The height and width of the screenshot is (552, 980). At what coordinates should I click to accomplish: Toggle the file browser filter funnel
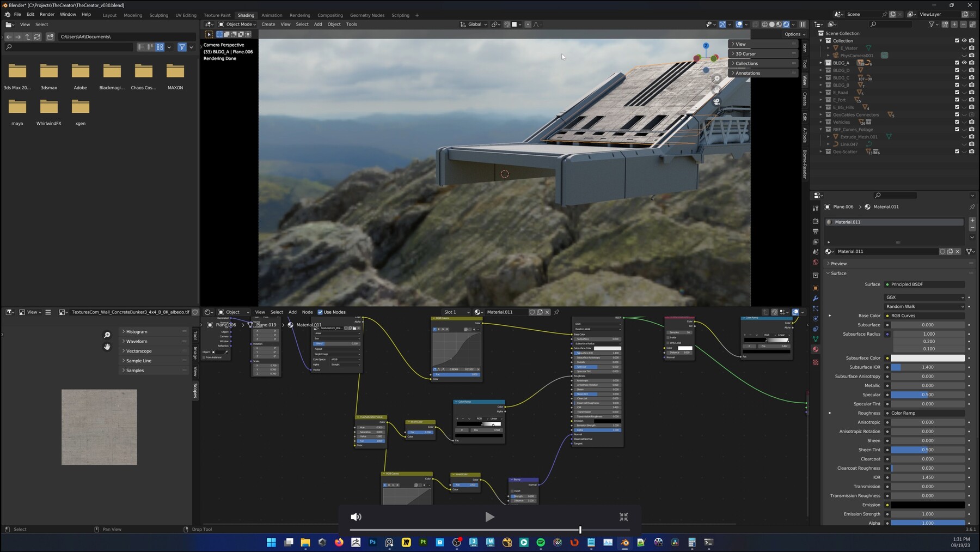point(182,47)
